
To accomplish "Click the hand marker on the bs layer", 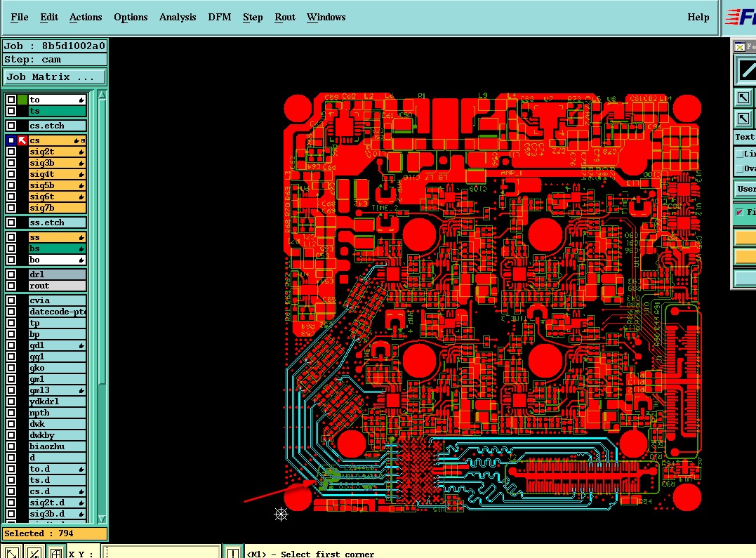I will pyautogui.click(x=81, y=249).
